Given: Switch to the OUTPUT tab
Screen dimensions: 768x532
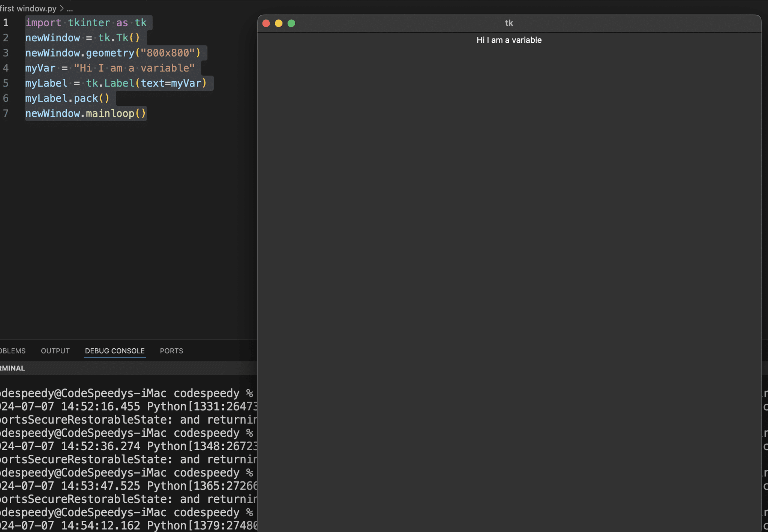Looking at the screenshot, I should point(55,351).
